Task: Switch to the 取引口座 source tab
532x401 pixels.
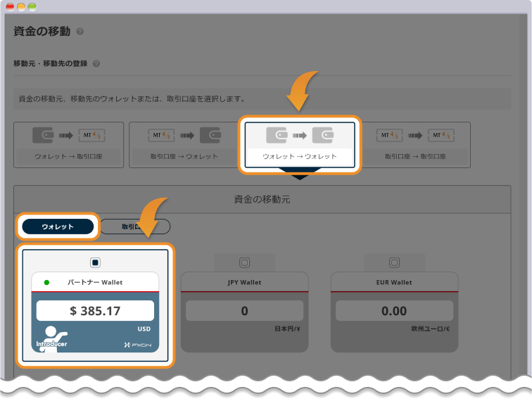Action: (x=135, y=227)
